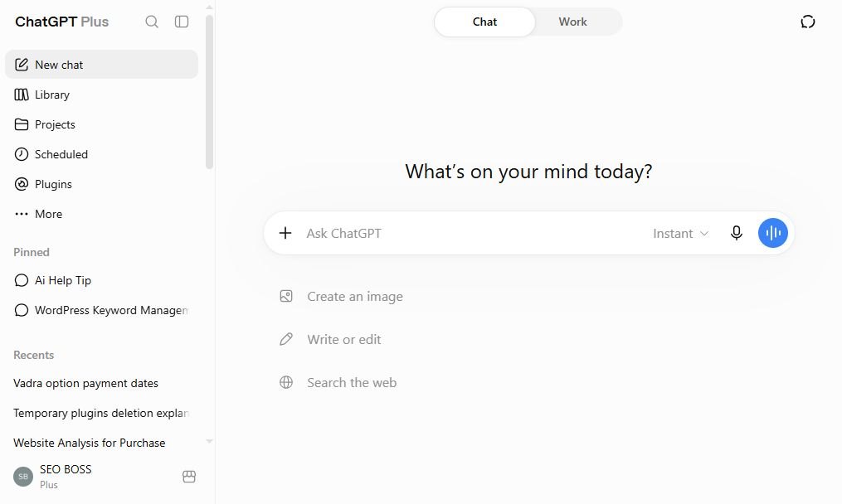Click the Recents section header
This screenshot has height=504, width=842.
point(33,355)
